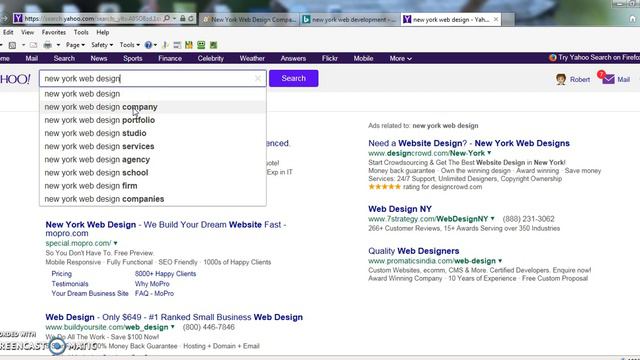Click the green face toolbar extension icon
The width and height of the screenshot is (640, 360).
[201, 45]
